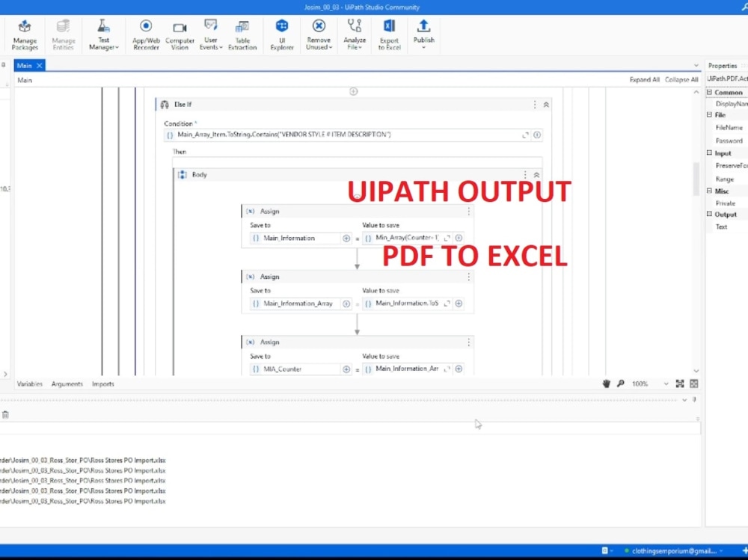748x560 pixels.
Task: Add activity above Else If
Action: point(354,91)
